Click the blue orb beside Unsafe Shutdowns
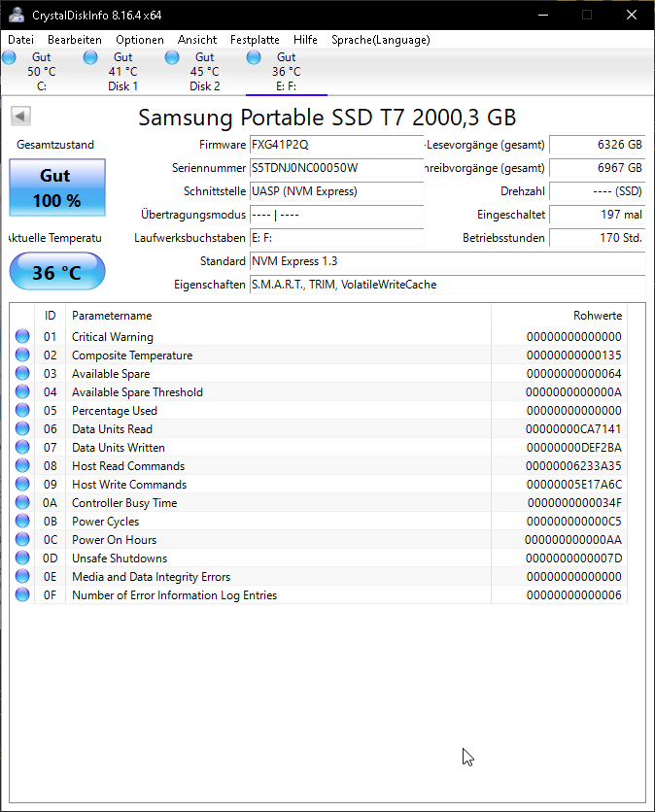The image size is (655, 812). pos(22,558)
